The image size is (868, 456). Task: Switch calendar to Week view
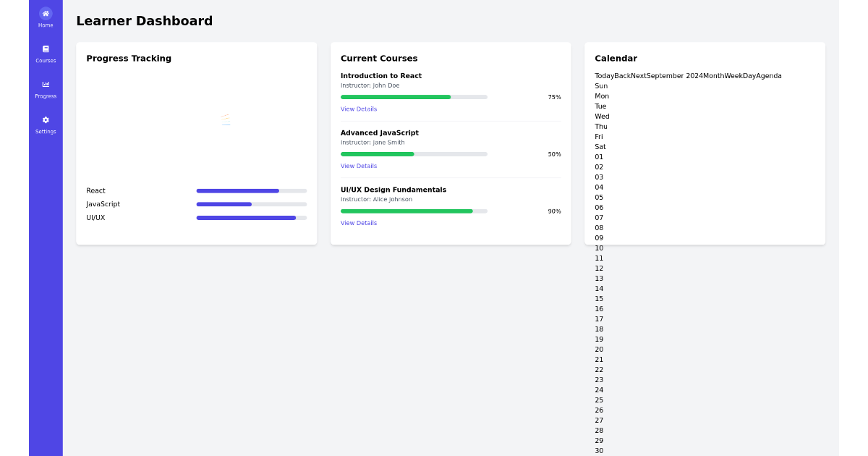pyautogui.click(x=733, y=76)
